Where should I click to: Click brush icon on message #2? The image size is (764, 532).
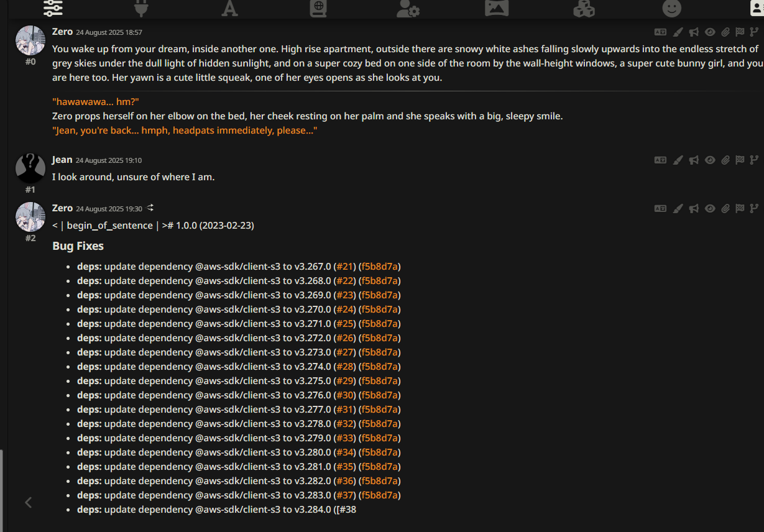click(678, 208)
